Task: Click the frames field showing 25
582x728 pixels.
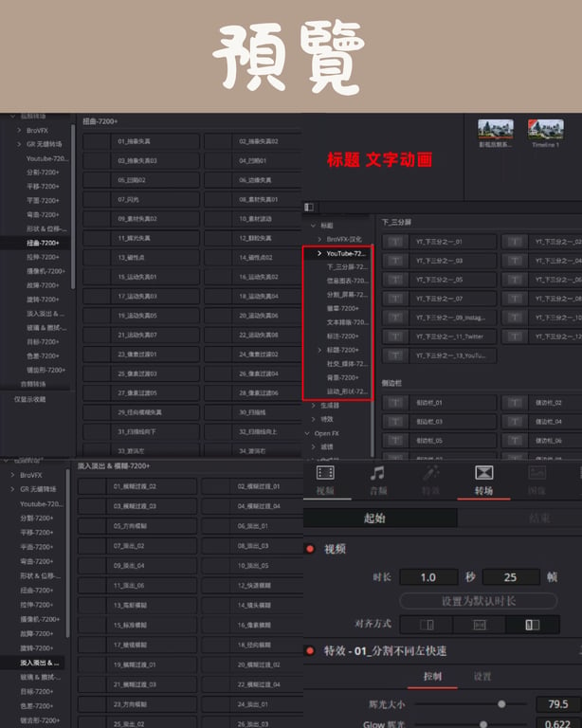Action: (511, 577)
